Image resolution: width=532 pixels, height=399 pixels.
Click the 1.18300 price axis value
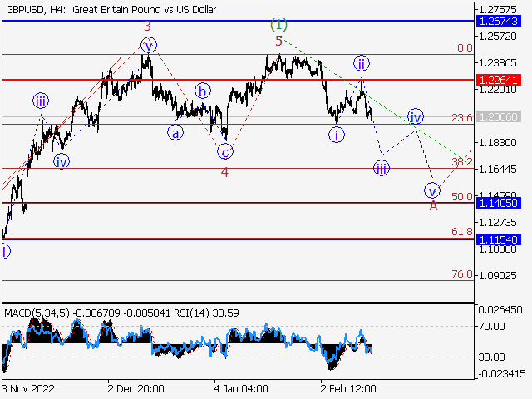[497, 142]
